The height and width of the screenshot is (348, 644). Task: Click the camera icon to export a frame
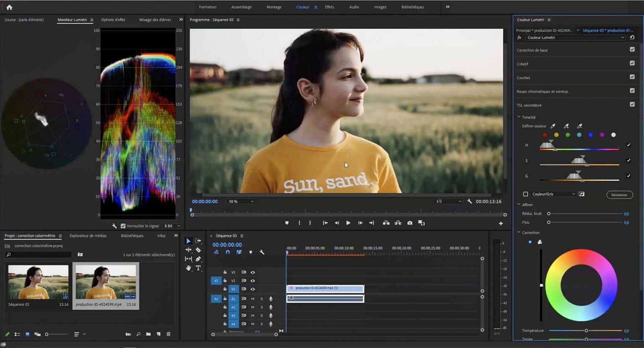(x=410, y=223)
